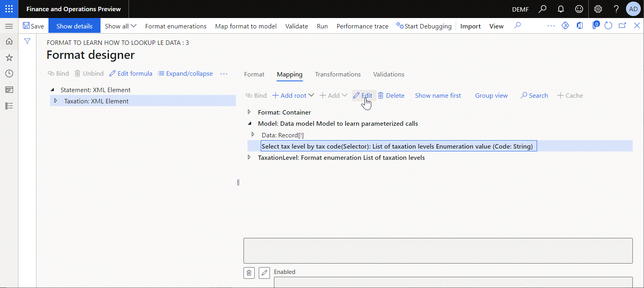Screen dimensions: 644x288
Task: Collapse the Model: Data model node
Action: [250, 123]
